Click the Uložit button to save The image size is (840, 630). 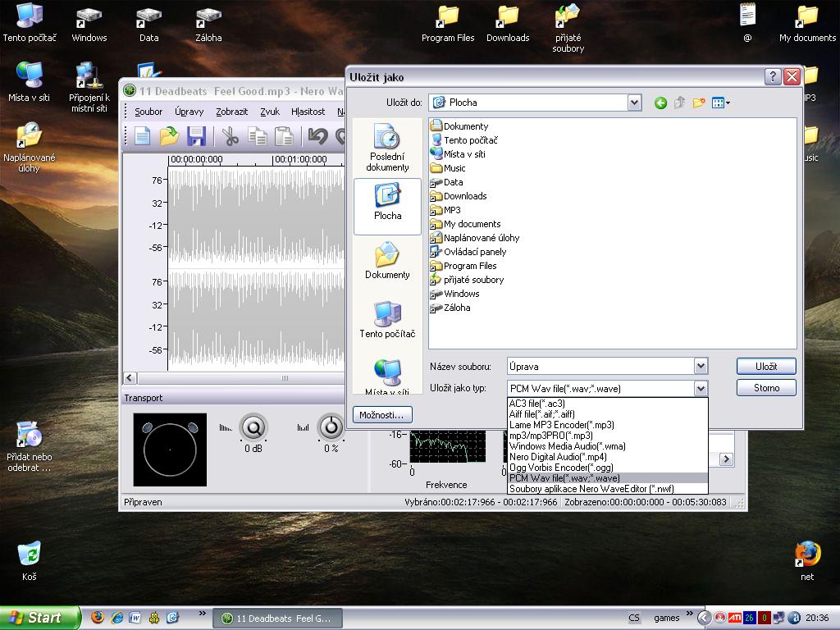coord(766,367)
